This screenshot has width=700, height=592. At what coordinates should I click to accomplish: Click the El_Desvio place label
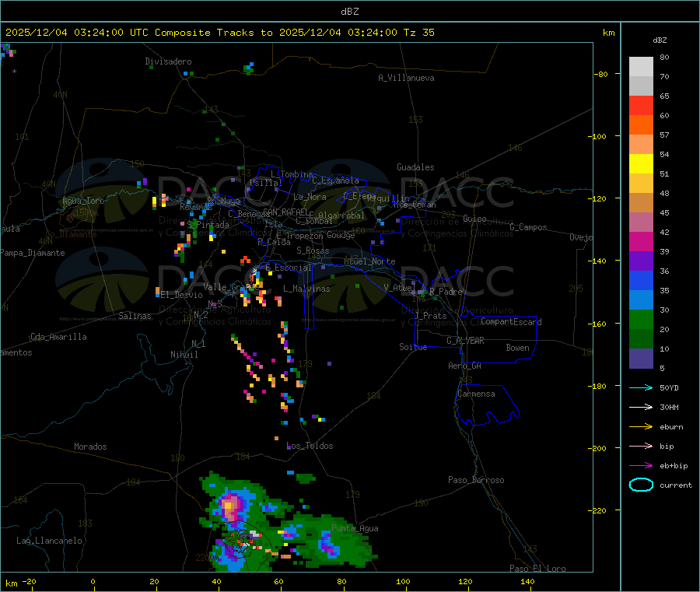[x=182, y=295]
